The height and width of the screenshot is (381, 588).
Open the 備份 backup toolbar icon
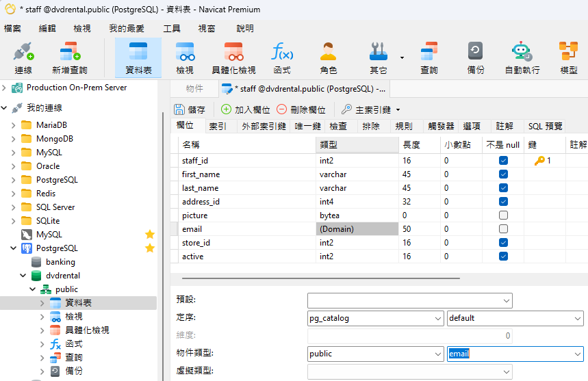(476, 58)
